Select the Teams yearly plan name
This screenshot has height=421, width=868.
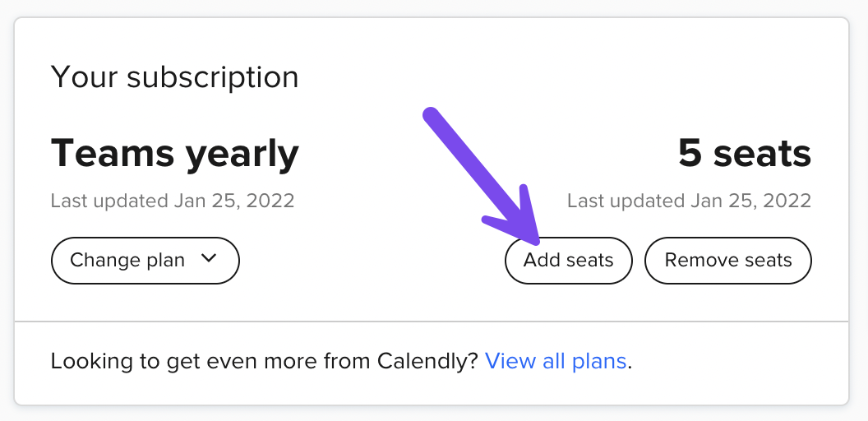coord(174,154)
